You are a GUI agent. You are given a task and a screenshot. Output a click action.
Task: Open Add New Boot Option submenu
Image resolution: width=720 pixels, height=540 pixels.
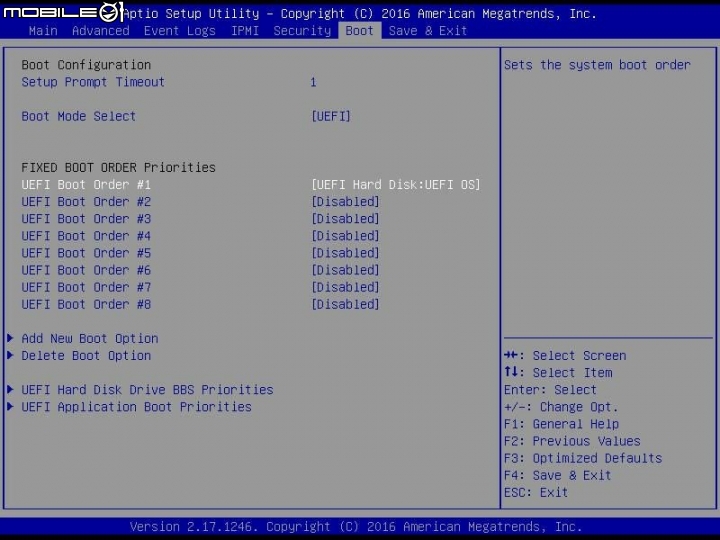click(x=90, y=338)
